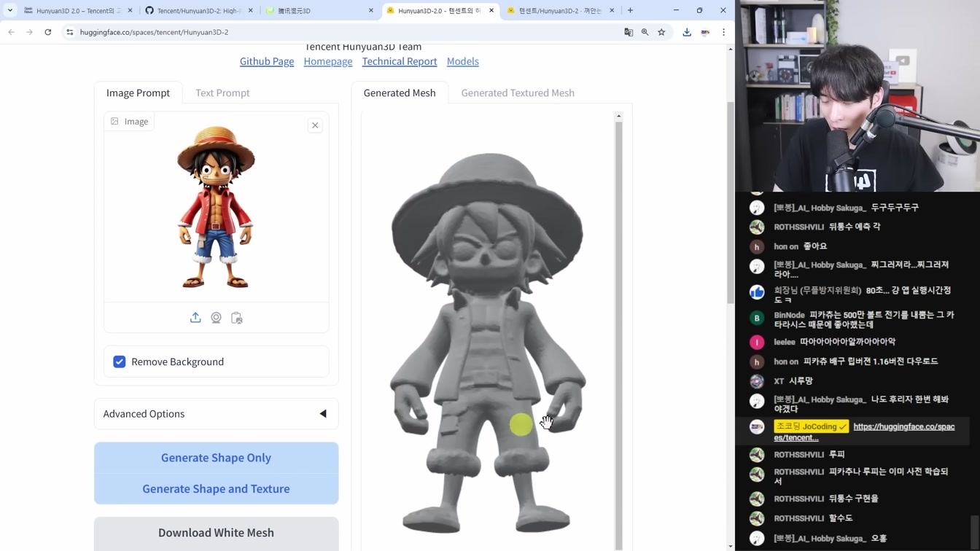
Task: Switch to the Text Prompt tab
Action: (x=222, y=93)
